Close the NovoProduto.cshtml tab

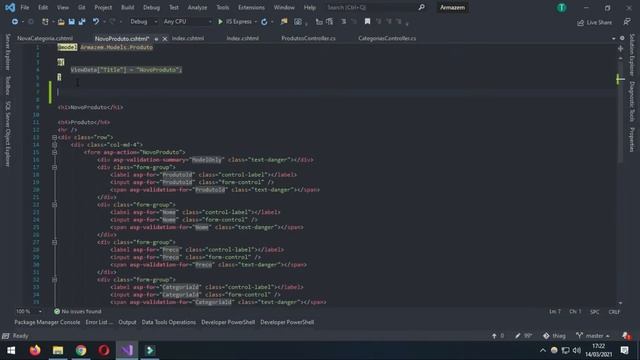coord(165,39)
